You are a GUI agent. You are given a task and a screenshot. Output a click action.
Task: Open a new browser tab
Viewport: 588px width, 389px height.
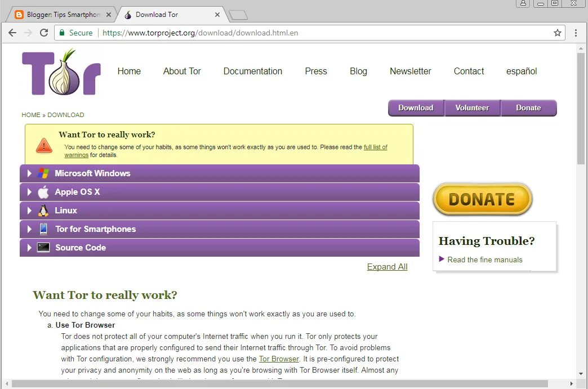pos(238,15)
